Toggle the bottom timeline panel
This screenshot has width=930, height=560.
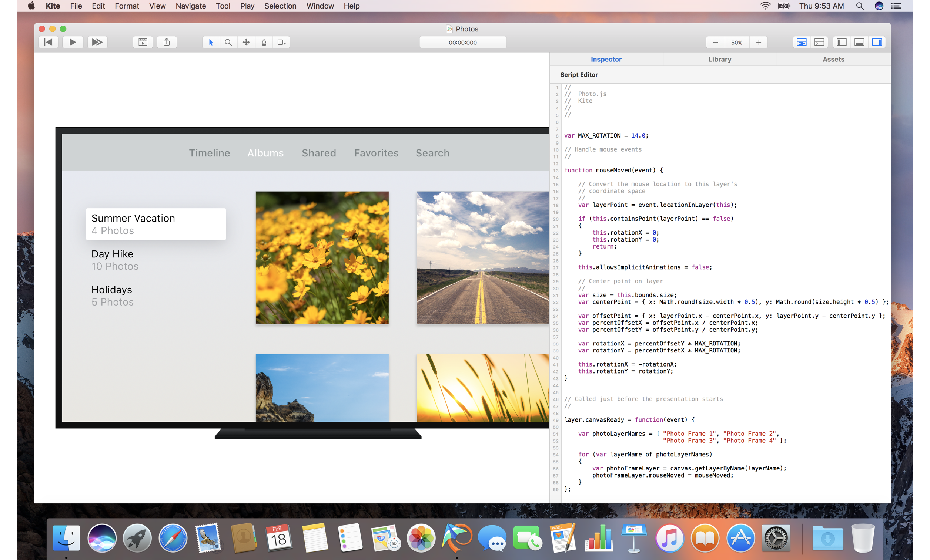click(x=859, y=42)
